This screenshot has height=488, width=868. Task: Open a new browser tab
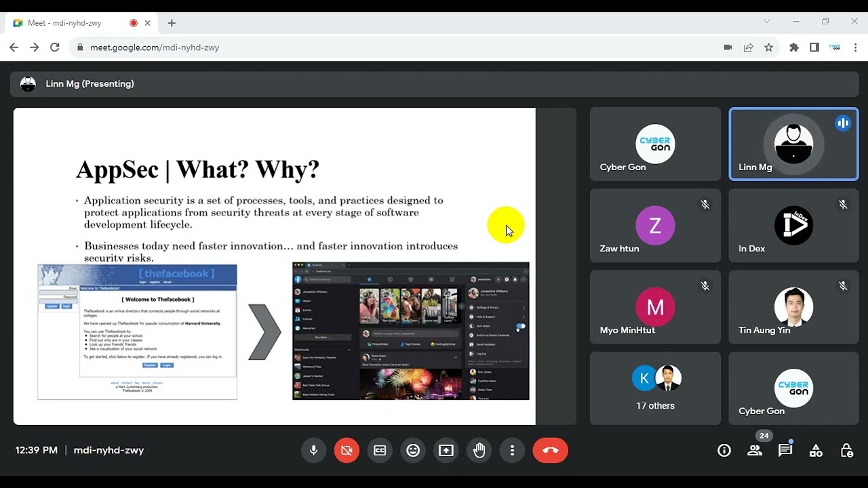(x=172, y=23)
